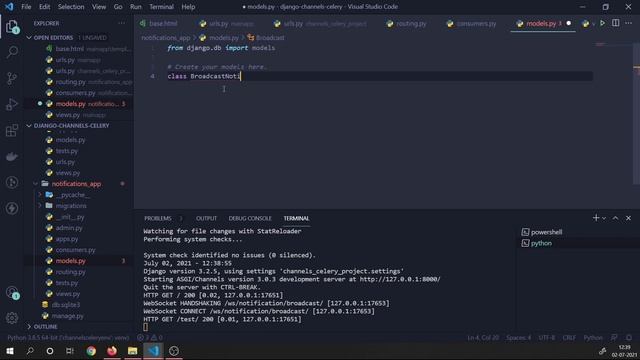640x360 pixels.
Task: Split the editor to the right
Action: [616, 23]
